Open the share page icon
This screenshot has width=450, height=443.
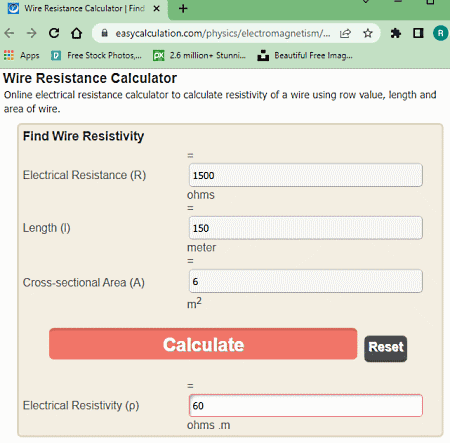point(346,33)
